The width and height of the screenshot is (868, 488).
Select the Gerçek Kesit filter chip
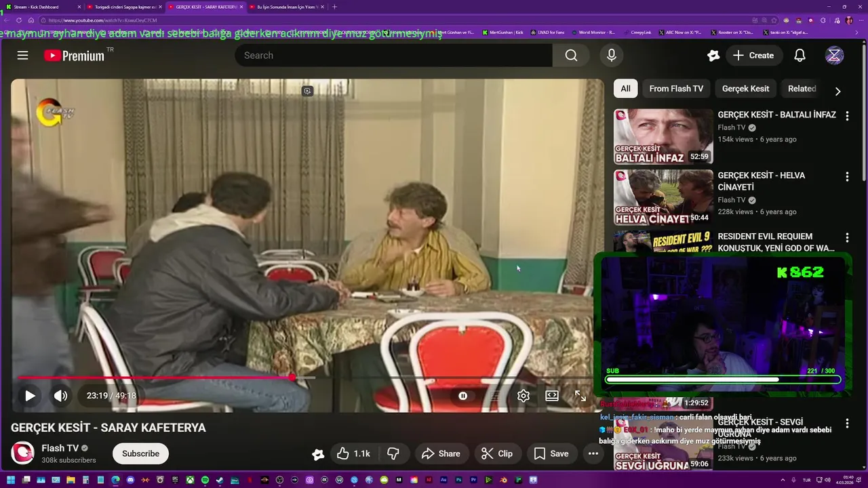pyautogui.click(x=745, y=89)
